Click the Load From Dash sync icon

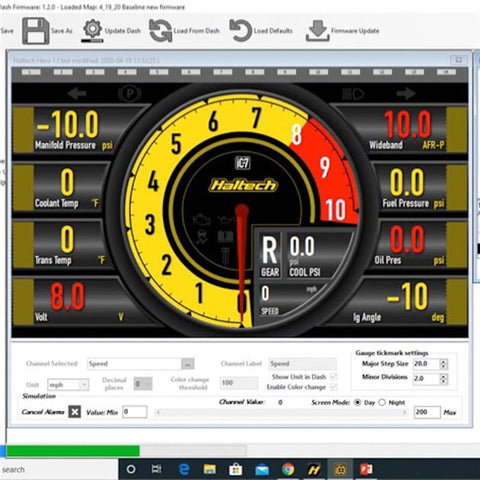pos(160,31)
